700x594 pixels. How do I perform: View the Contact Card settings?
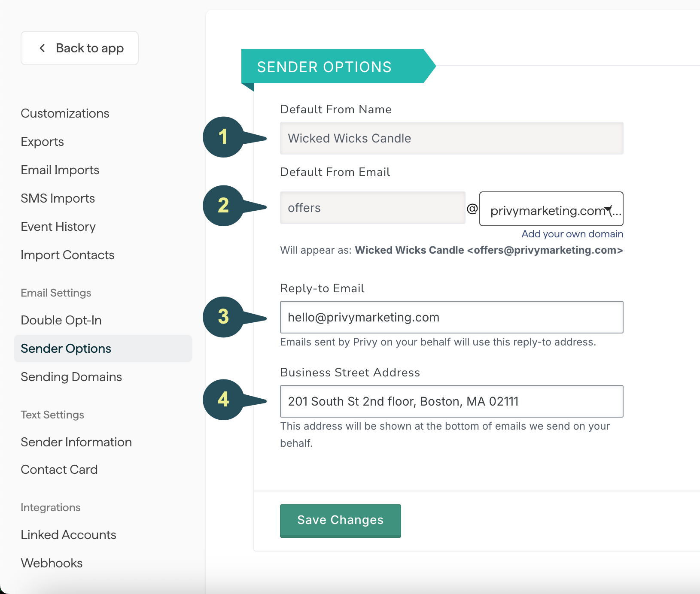click(x=59, y=469)
